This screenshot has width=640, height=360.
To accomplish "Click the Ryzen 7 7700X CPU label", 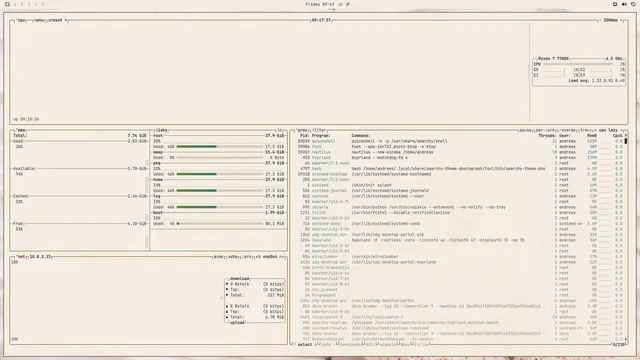I will (x=553, y=59).
